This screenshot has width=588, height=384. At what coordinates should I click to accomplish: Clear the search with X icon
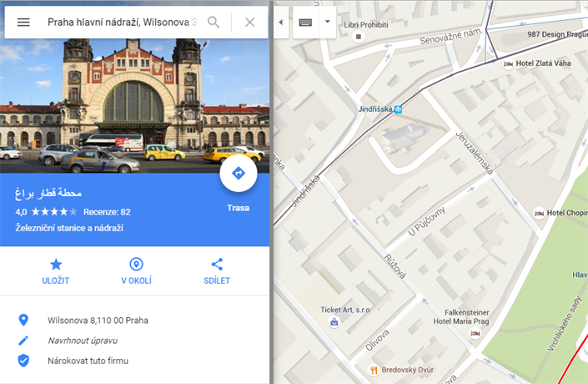(x=249, y=23)
